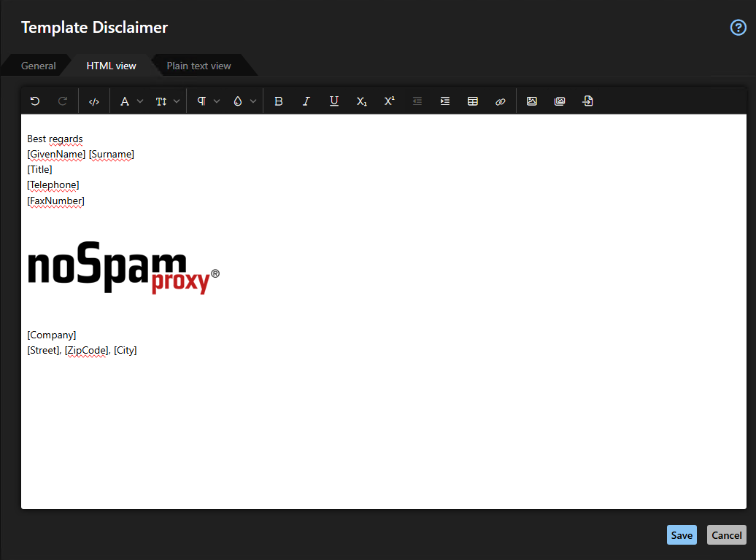
Task: Click the [FaxNumber] placeholder
Action: (56, 201)
